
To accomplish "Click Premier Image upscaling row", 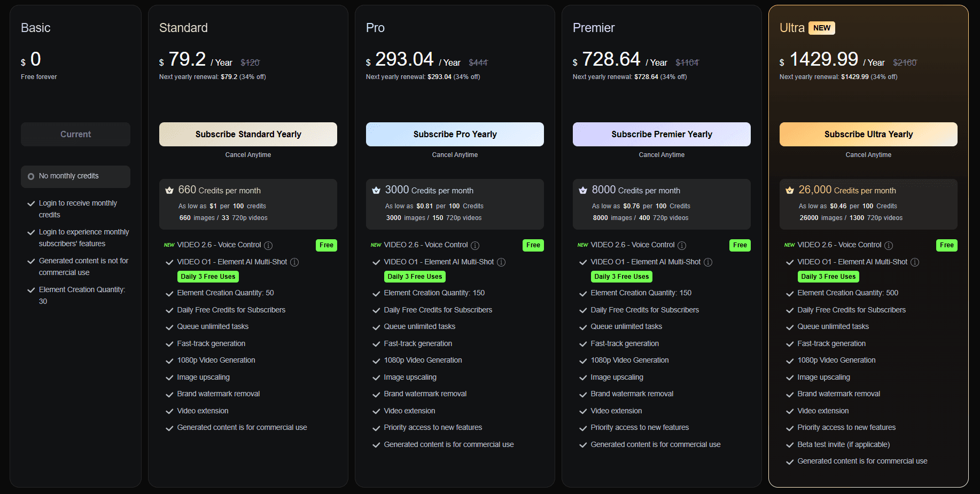I will point(617,377).
